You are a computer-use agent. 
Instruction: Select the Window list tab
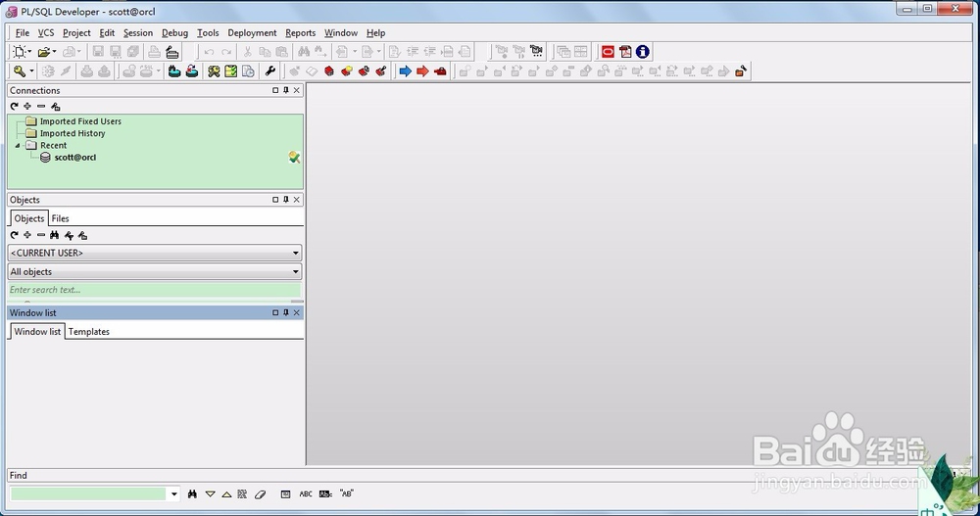[37, 332]
